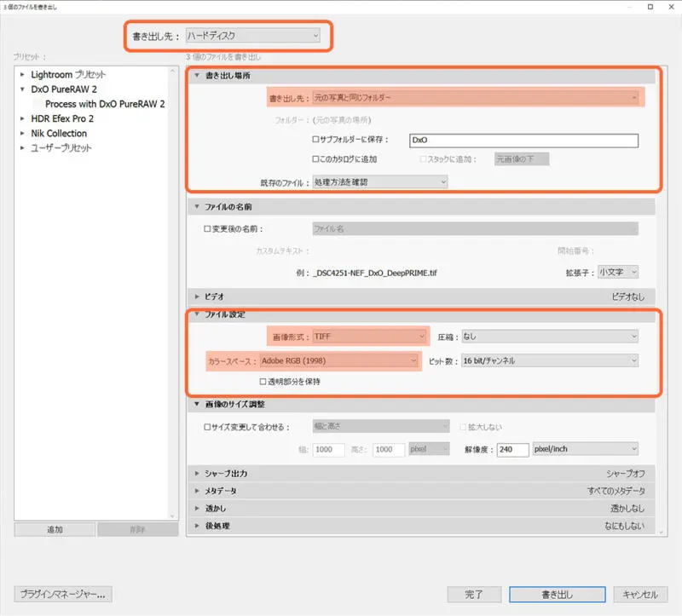Expand the Nik Collection preset folder
Viewport: 682px width, 616px height.
point(22,133)
